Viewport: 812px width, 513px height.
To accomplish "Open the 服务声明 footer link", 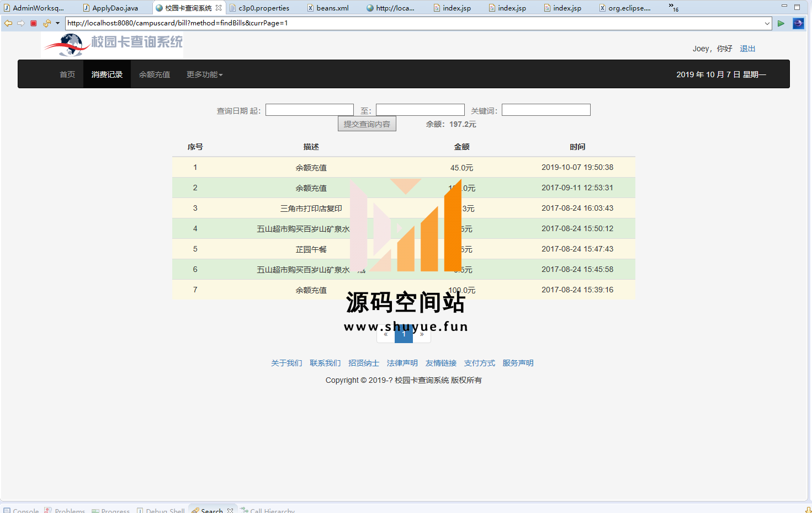I will click(518, 363).
